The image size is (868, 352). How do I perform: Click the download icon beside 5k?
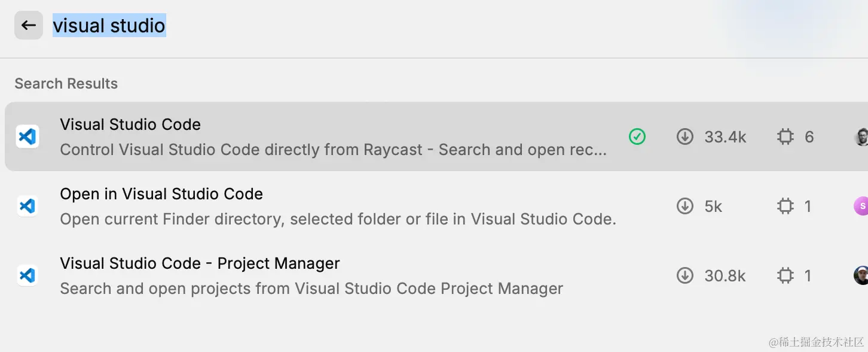coord(684,207)
